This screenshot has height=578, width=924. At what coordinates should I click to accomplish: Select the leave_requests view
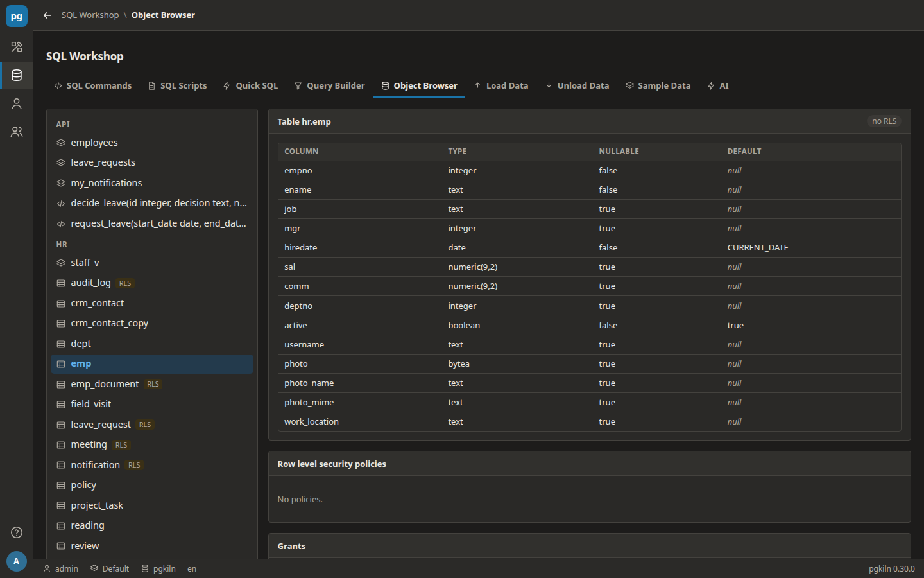[152, 162]
